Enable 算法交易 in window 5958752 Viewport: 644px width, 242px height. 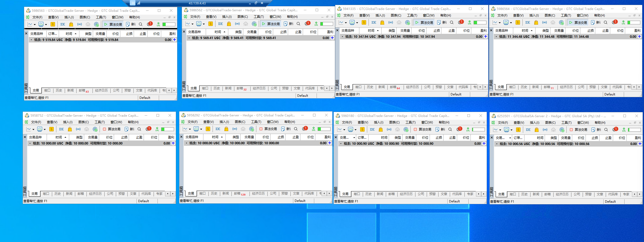(111, 129)
